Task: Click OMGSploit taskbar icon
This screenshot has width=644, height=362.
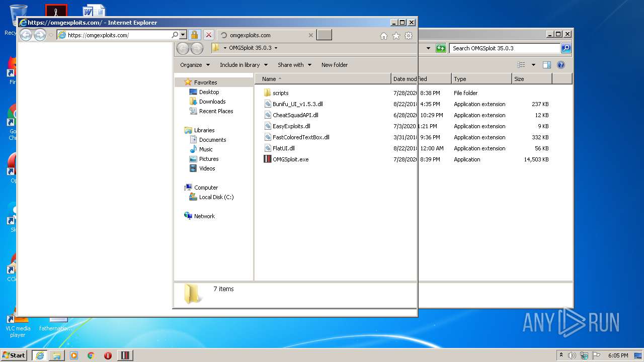Action: pos(125,355)
